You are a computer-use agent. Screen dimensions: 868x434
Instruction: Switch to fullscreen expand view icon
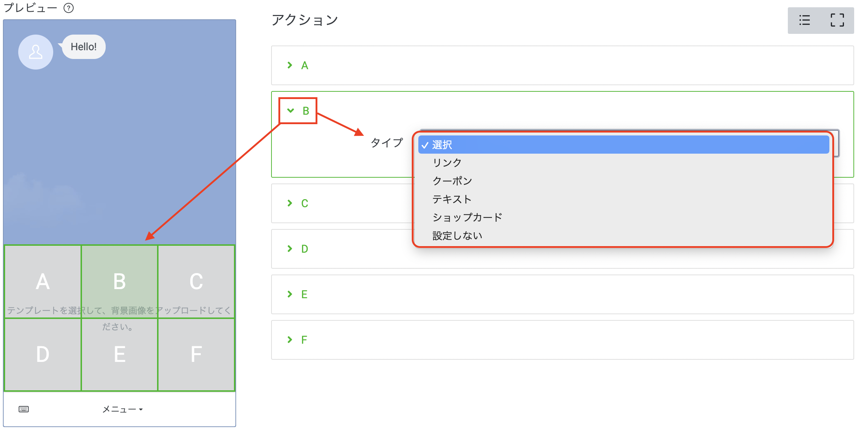coord(837,20)
